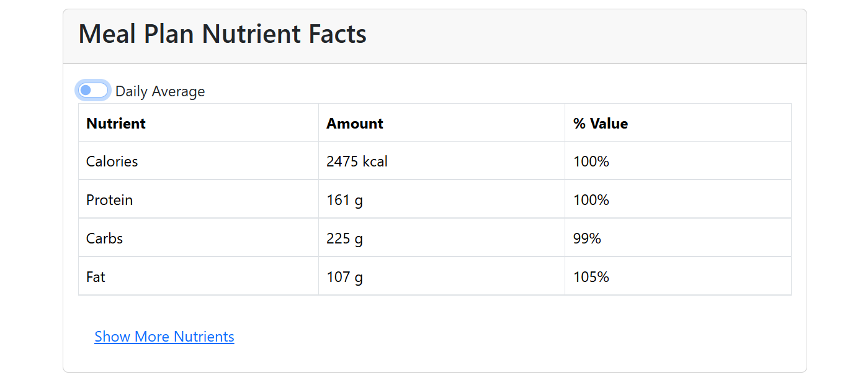
Task: Click the Protein row label
Action: (x=110, y=200)
